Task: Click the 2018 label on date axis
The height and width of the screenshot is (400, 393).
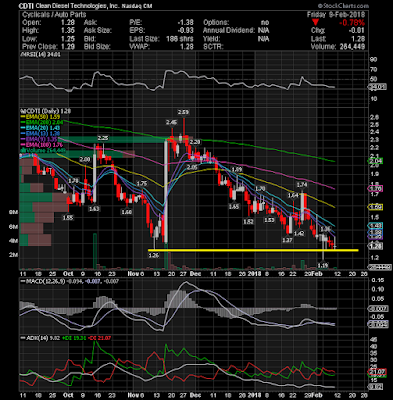Action: (254, 274)
